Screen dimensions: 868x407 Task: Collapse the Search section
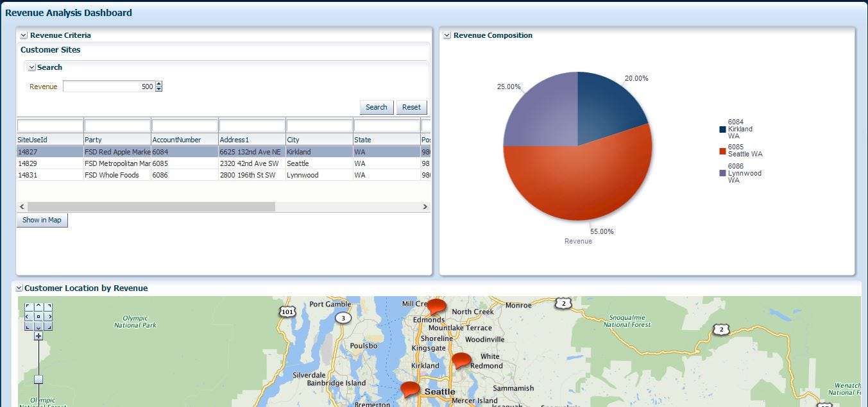click(x=31, y=67)
